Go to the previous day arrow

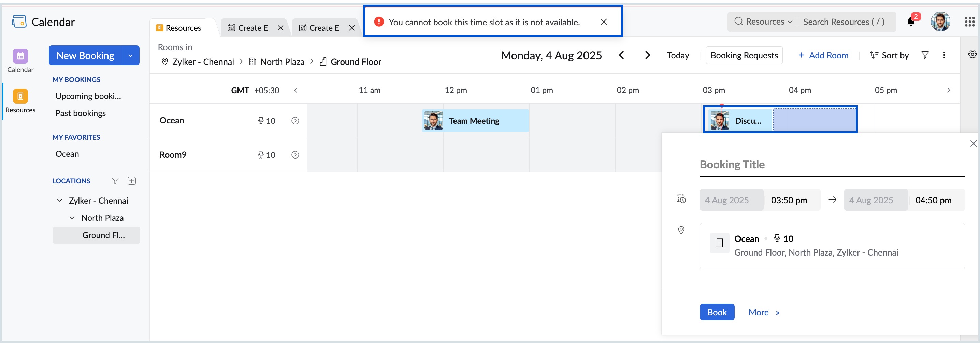(x=621, y=55)
